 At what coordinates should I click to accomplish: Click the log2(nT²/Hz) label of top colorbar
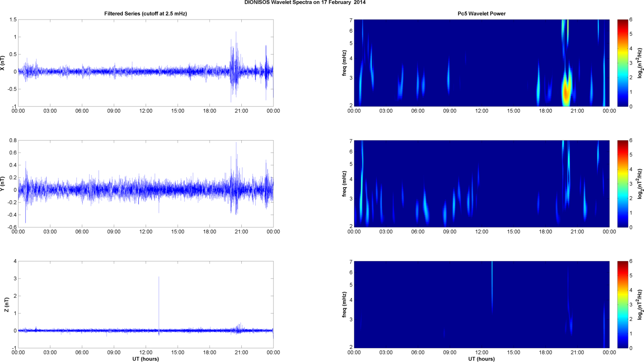640,63
